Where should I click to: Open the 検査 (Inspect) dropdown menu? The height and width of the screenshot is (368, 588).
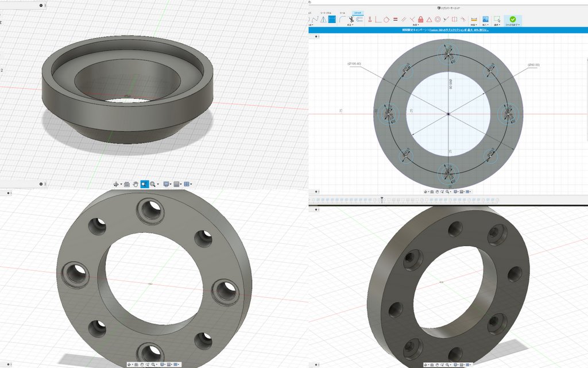pyautogui.click(x=474, y=25)
